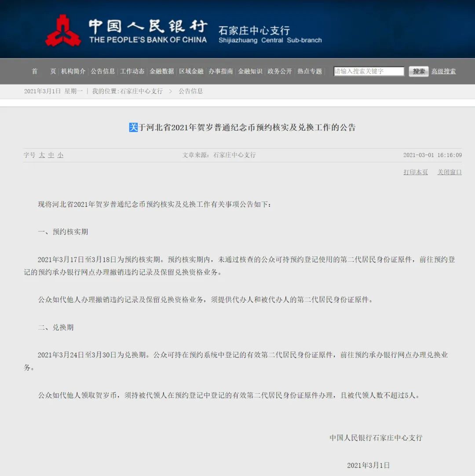
Task: Click the article title about 贺岁普通纪念币
Action: (242, 127)
